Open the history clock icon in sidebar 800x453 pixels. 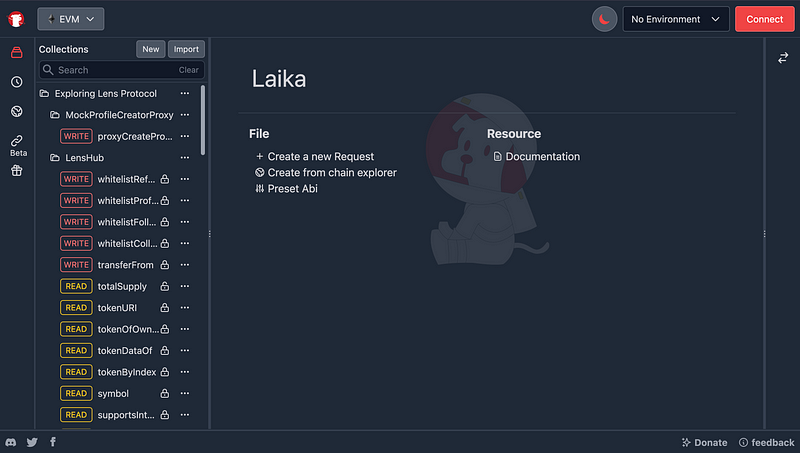(17, 82)
